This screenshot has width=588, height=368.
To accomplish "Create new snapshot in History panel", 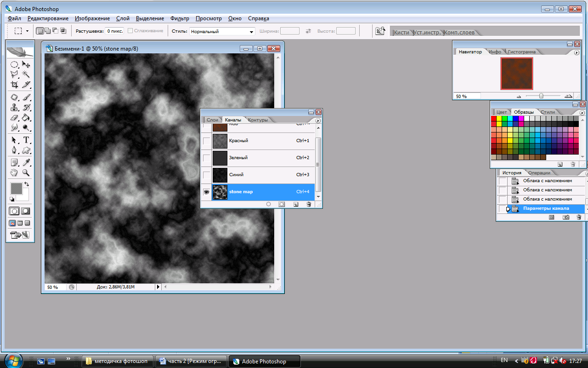I will click(x=566, y=217).
